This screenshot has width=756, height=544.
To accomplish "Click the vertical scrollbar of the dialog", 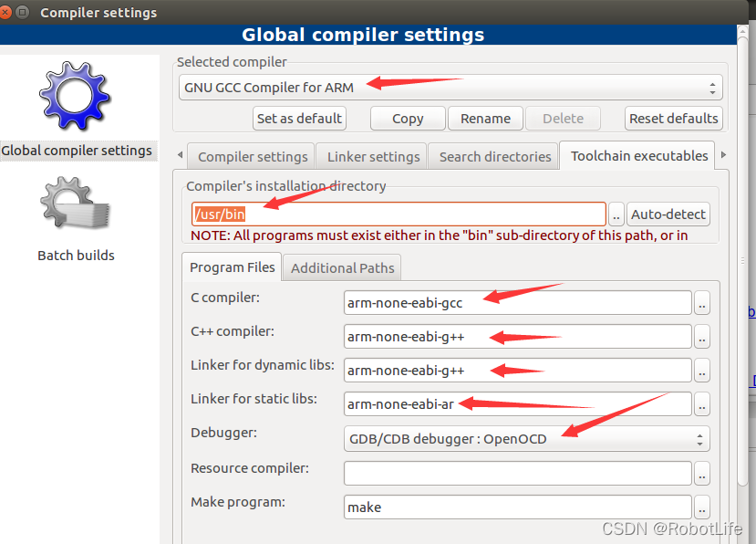I will click(x=742, y=261).
